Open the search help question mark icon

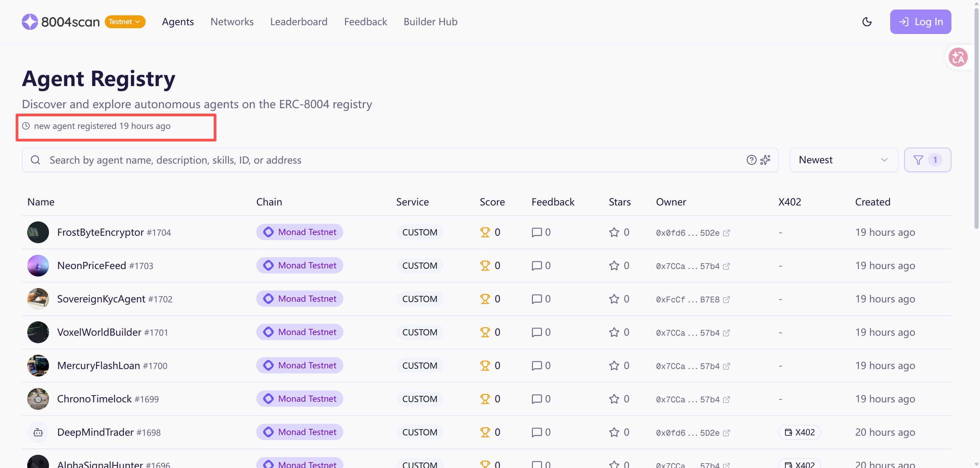(x=751, y=160)
